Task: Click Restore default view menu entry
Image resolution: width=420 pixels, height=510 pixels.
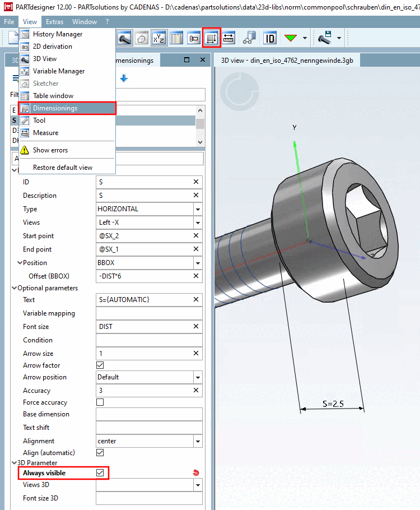Action: pos(67,168)
